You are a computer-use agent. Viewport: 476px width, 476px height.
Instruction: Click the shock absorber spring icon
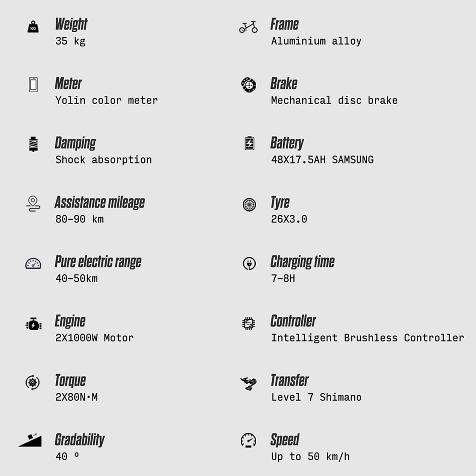pyautogui.click(x=33, y=144)
